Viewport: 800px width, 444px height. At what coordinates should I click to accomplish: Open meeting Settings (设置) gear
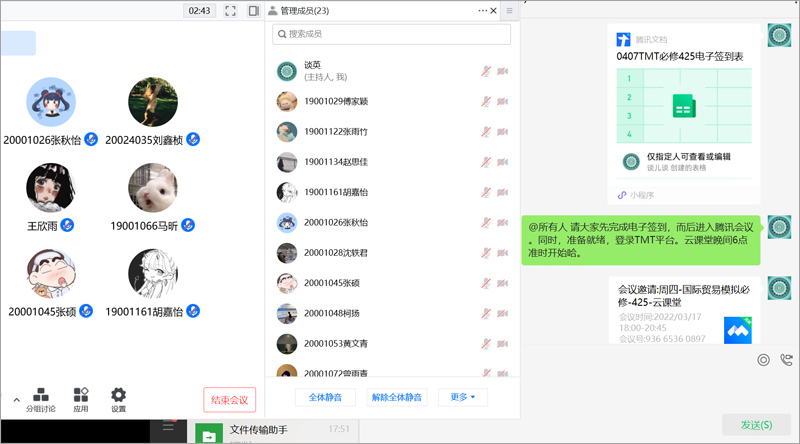coord(118,399)
